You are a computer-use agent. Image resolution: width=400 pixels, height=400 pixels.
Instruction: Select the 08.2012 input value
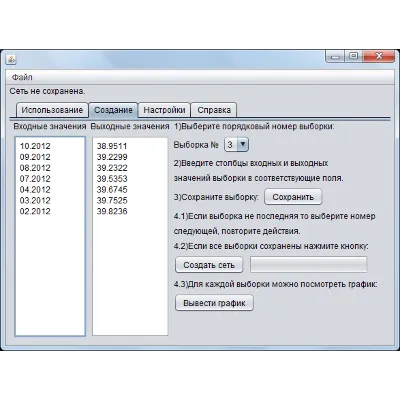coord(35,168)
